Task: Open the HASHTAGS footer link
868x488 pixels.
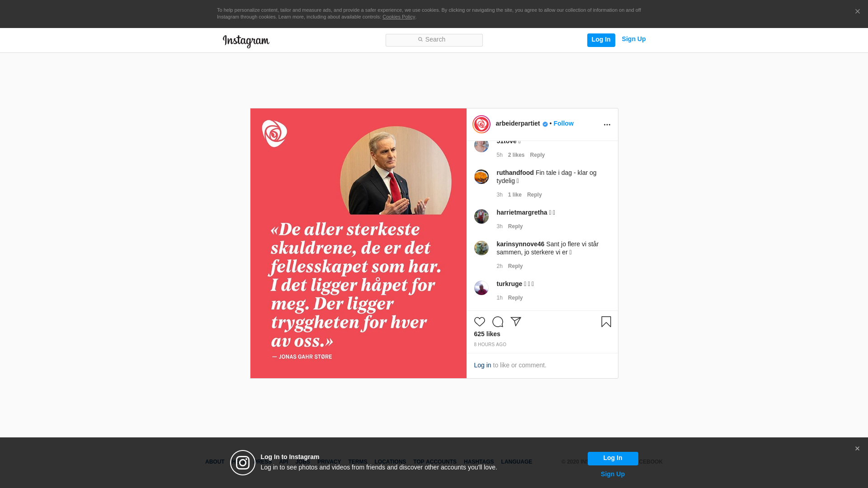Action: pyautogui.click(x=478, y=462)
